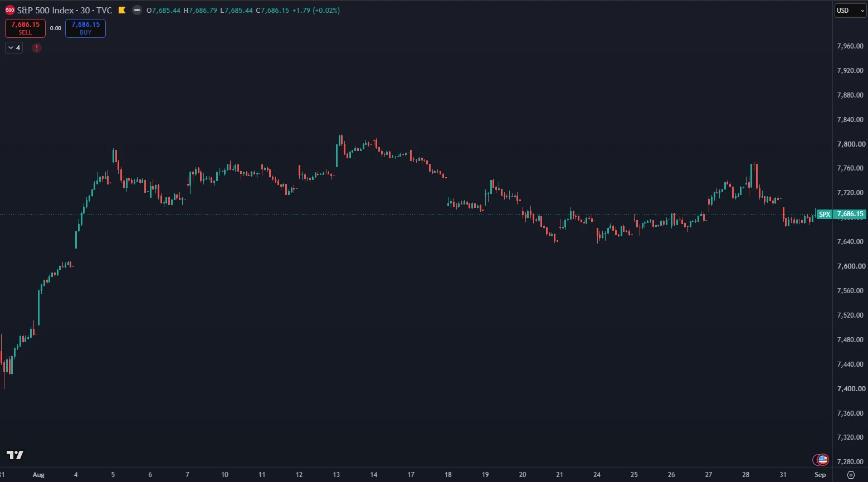Click the gray minus circle status icon
This screenshot has height=482, width=868.
136,10
